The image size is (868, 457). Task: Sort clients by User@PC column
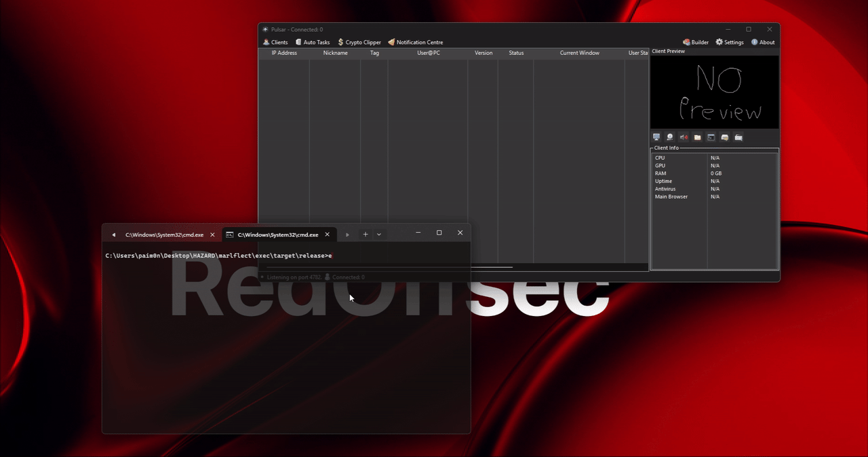point(428,53)
